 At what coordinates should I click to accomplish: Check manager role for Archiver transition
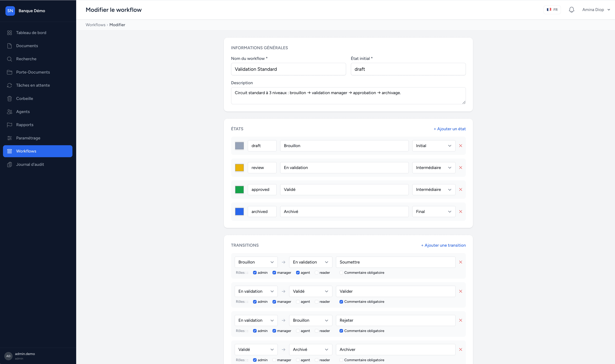tap(274, 360)
